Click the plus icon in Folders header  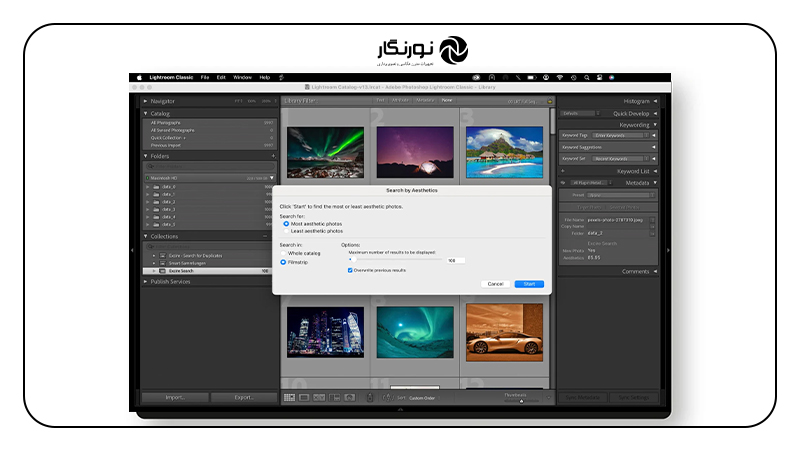pyautogui.click(x=273, y=156)
